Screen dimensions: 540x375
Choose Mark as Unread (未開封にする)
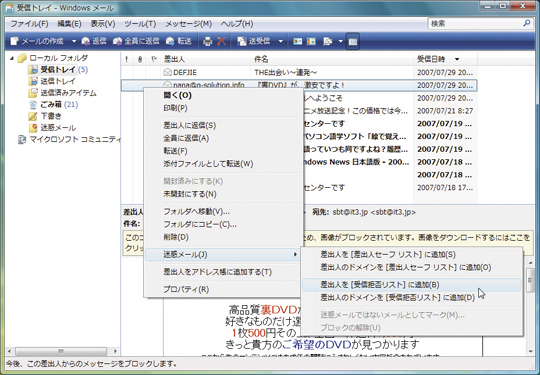(x=223, y=194)
